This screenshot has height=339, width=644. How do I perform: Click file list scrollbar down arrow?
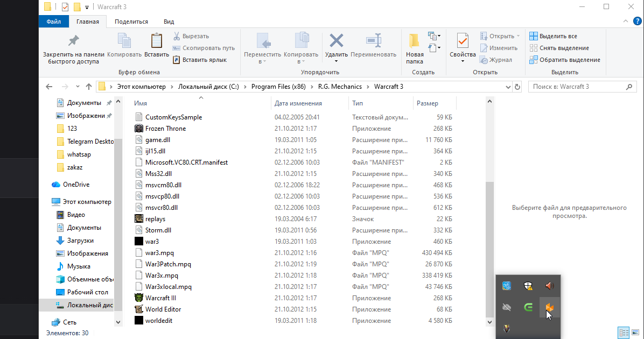[489, 322]
